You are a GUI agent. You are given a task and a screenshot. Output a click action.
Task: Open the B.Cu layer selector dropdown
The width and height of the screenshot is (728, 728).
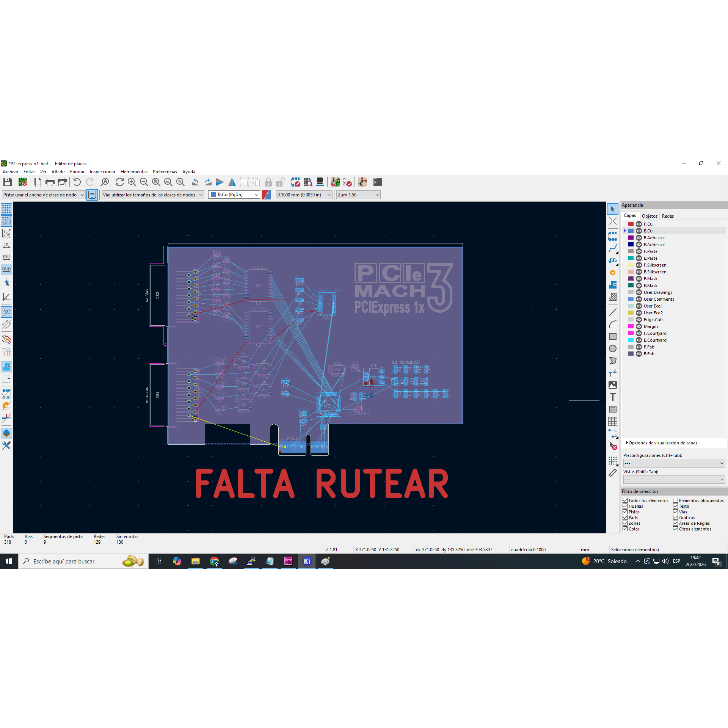pyautogui.click(x=234, y=195)
